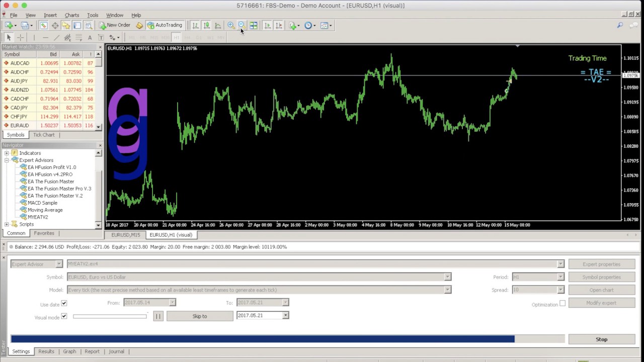Image resolution: width=644 pixels, height=362 pixels.
Task: Open the tester Journal tab
Action: point(116,351)
